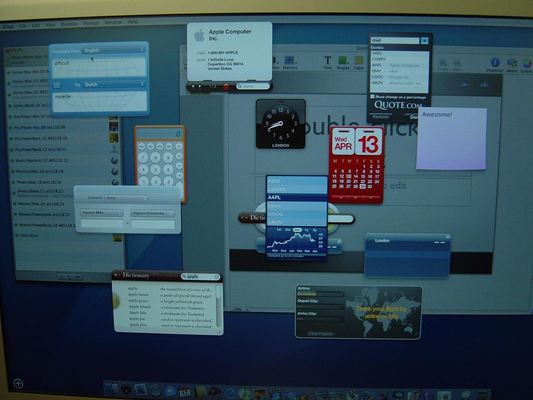Click the Address Book widget search field

(x=253, y=86)
